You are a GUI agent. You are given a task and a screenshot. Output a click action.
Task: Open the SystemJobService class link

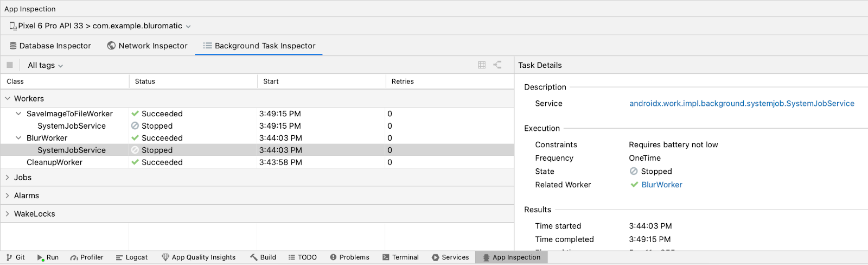pos(741,104)
